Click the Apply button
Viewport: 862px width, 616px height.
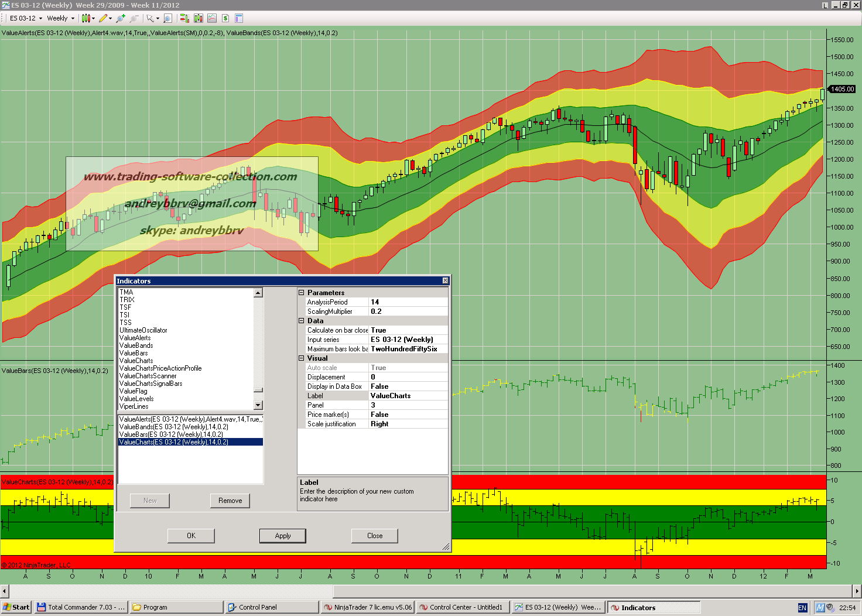(x=283, y=536)
